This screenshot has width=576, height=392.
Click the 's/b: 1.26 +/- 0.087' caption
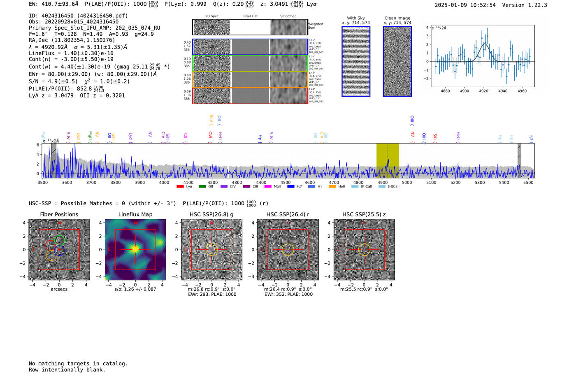pyautogui.click(x=135, y=290)
